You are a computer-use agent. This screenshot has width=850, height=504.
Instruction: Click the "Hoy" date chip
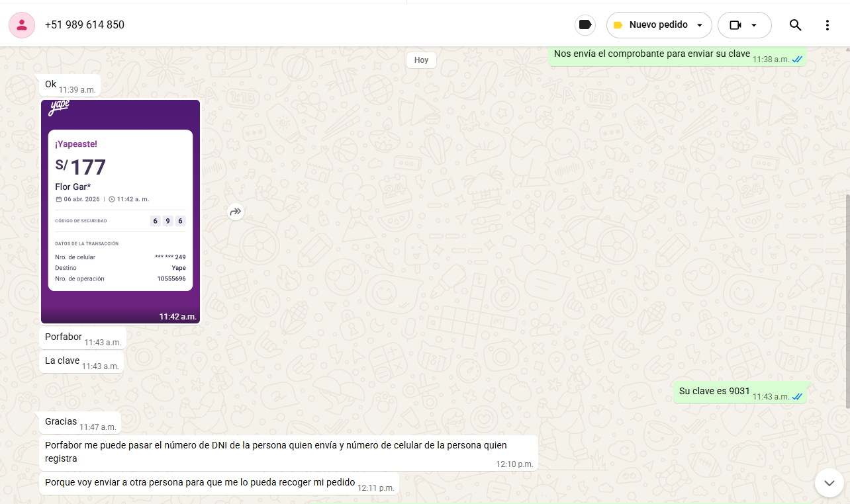point(421,60)
